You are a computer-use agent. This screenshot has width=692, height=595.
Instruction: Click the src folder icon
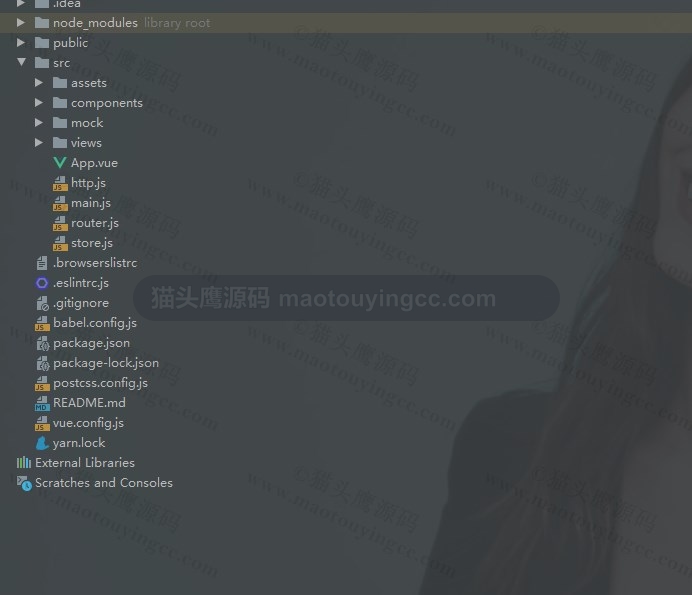pyautogui.click(x=42, y=63)
